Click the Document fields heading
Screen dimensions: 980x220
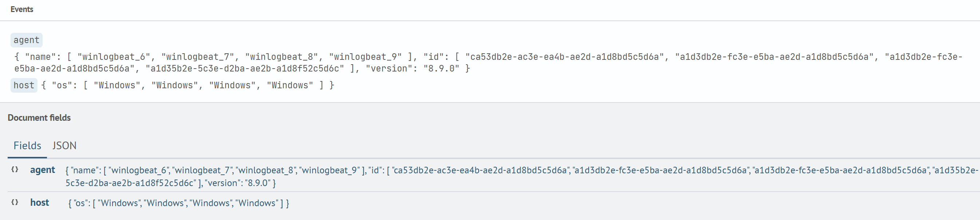point(39,117)
